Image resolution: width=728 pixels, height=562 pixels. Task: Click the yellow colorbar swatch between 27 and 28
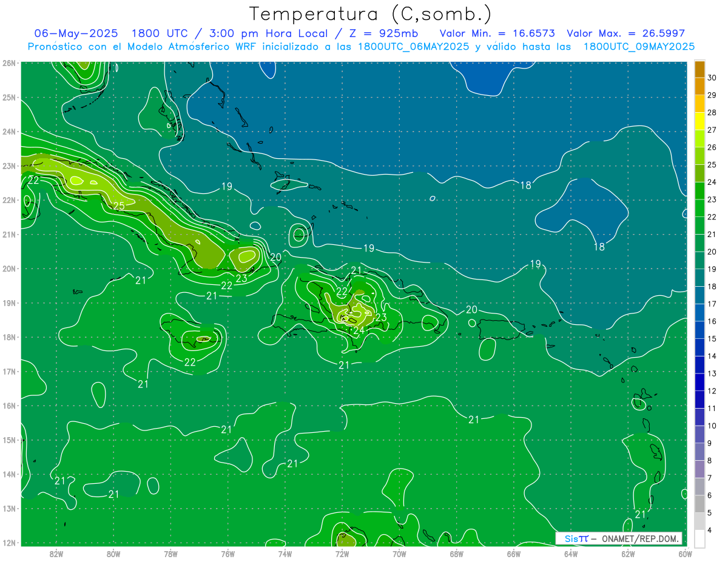tap(699, 121)
